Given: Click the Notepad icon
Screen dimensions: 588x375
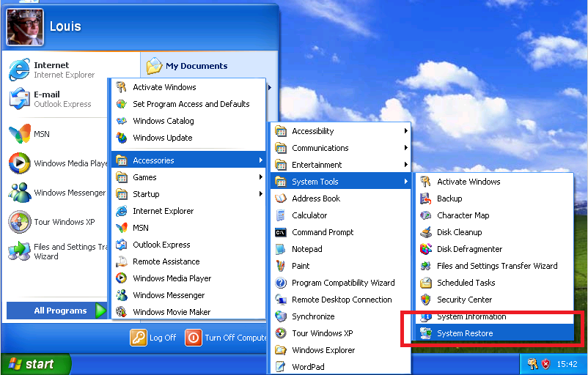Looking at the screenshot, I should point(280,249).
